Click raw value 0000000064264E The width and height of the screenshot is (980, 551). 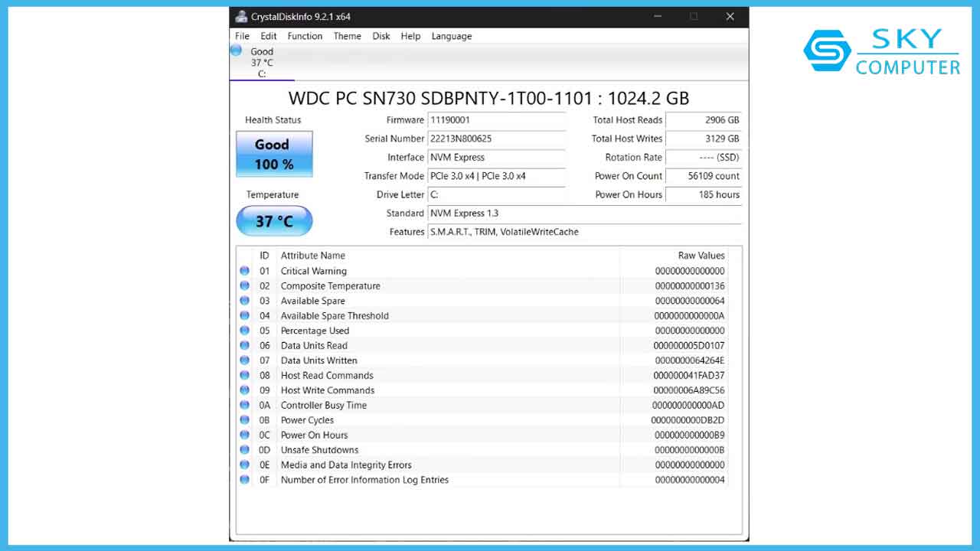click(690, 360)
